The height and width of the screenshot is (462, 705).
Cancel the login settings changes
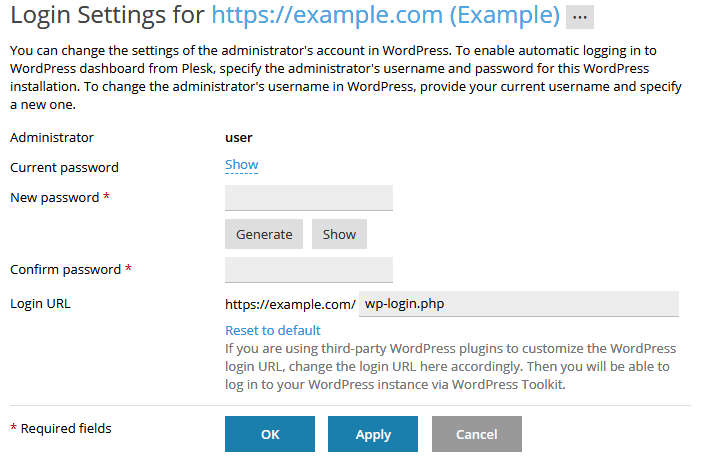coord(476,435)
